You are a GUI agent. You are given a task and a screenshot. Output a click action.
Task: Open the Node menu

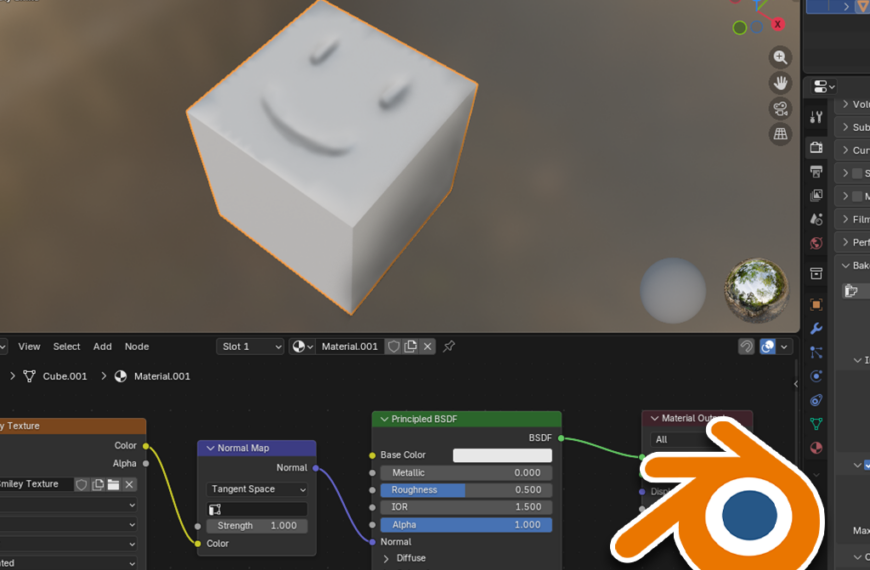136,346
